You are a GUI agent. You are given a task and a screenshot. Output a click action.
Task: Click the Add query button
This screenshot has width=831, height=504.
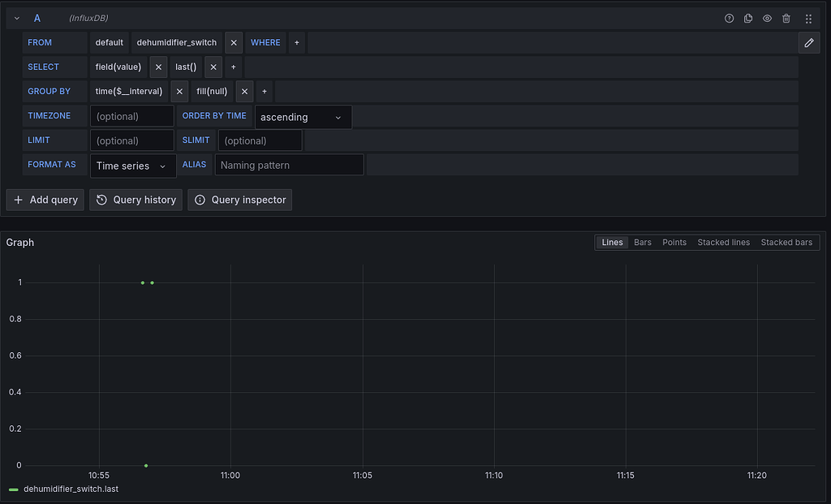click(x=45, y=200)
